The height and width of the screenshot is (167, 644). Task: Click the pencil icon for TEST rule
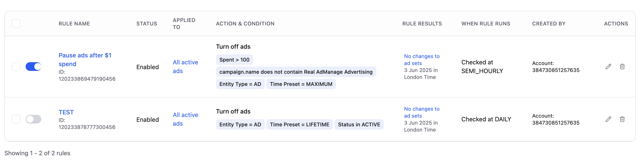pos(608,119)
